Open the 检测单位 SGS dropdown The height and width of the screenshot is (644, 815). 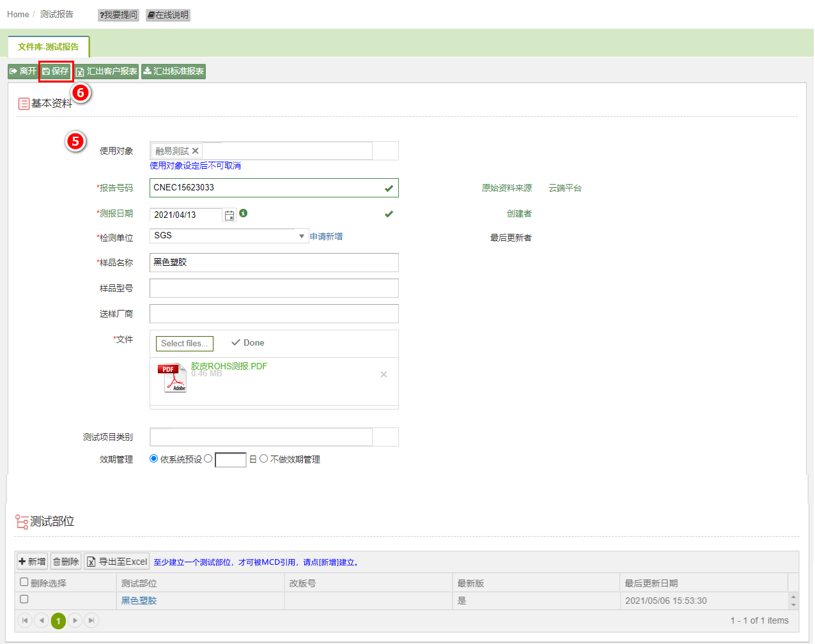pos(229,236)
